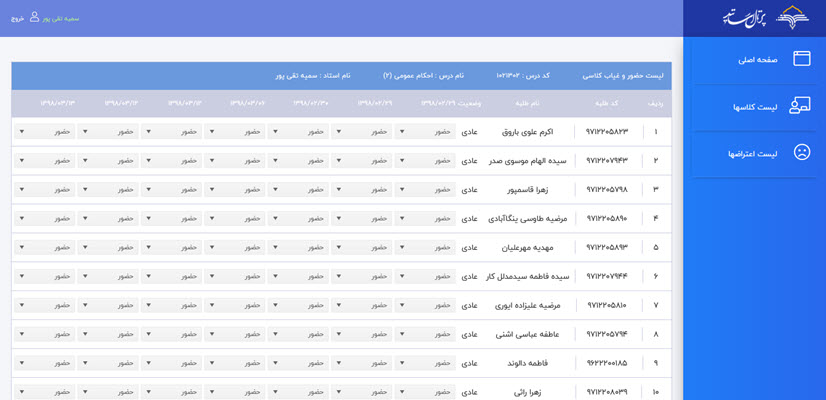Click student name 'فاطمه دالوند'

point(527,364)
